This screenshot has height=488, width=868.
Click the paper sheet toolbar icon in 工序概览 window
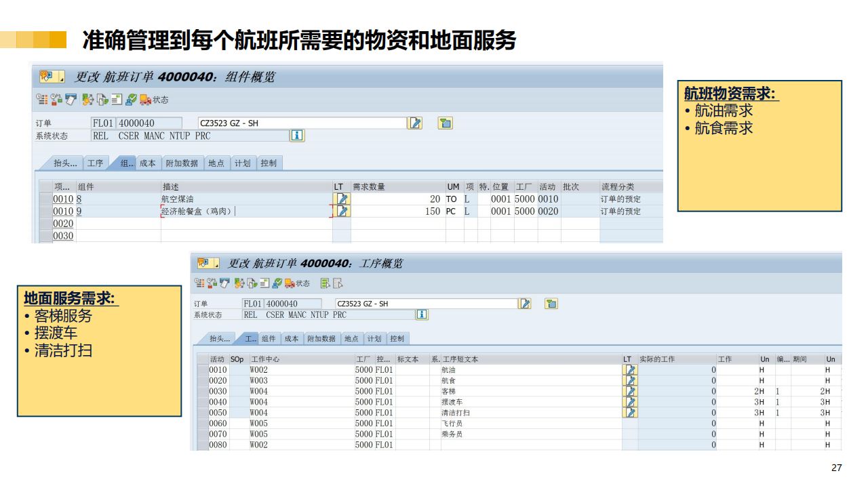[224, 283]
